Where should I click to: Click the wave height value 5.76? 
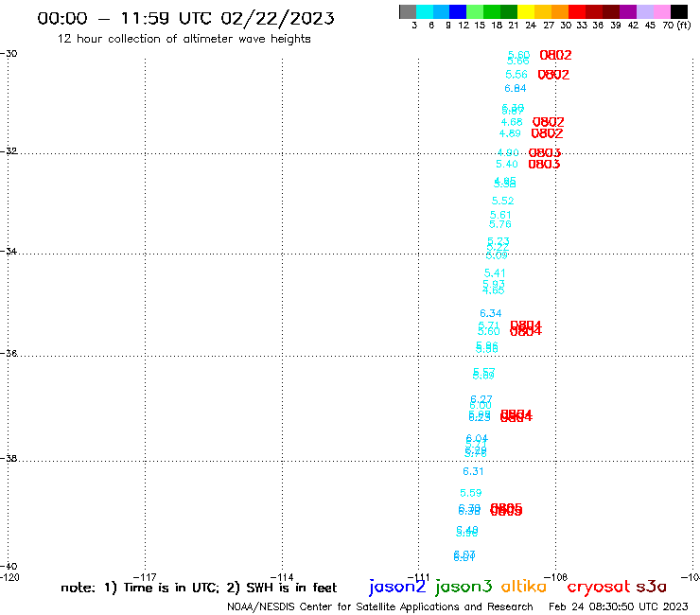(500, 224)
